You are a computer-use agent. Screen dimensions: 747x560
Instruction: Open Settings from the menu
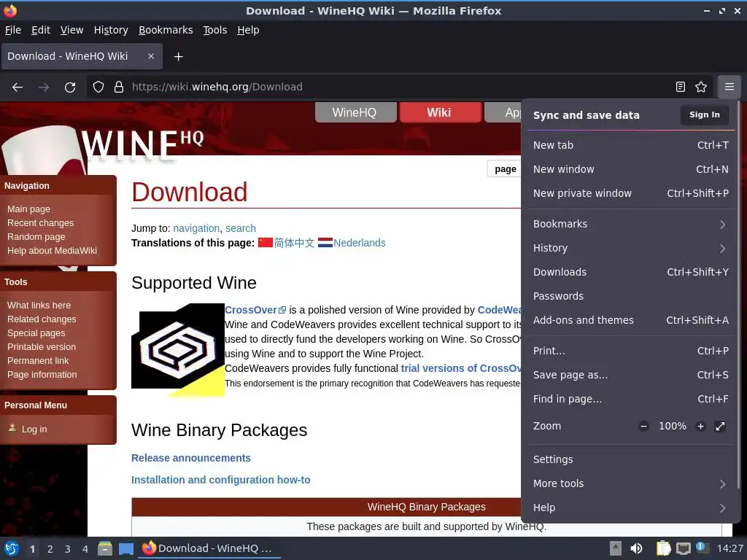[x=630, y=459]
